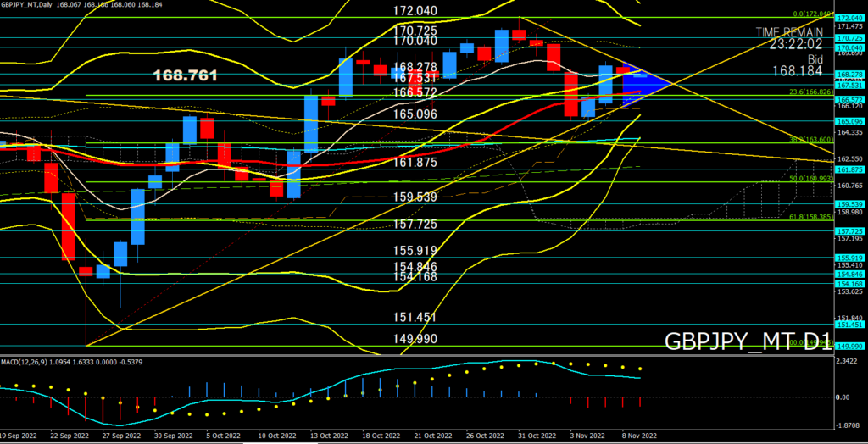This screenshot has height=444, width=868.
Task: Select the 153.625 price-axis value
Action: (x=851, y=291)
